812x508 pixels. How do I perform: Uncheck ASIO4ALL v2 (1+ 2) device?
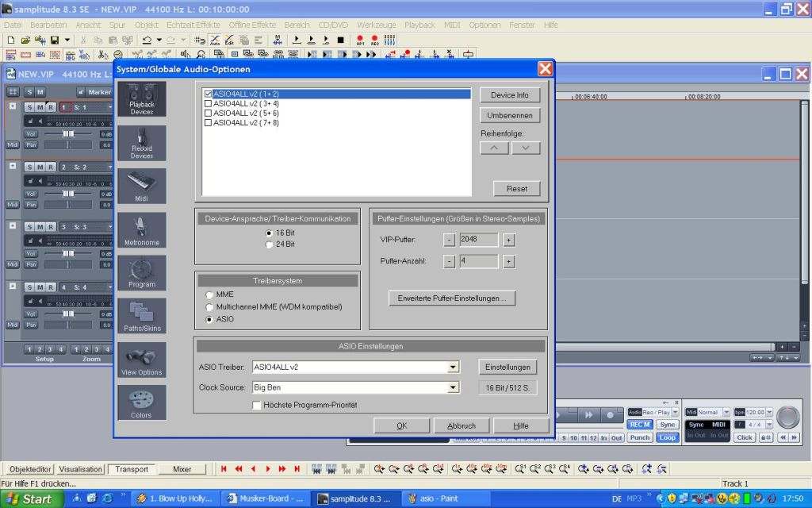pos(209,94)
